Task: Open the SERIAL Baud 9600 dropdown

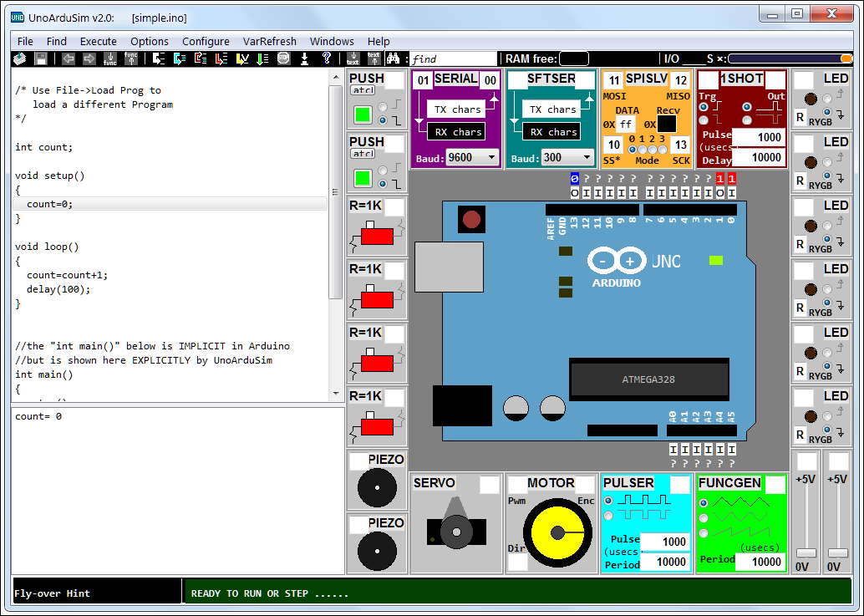Action: [x=473, y=158]
